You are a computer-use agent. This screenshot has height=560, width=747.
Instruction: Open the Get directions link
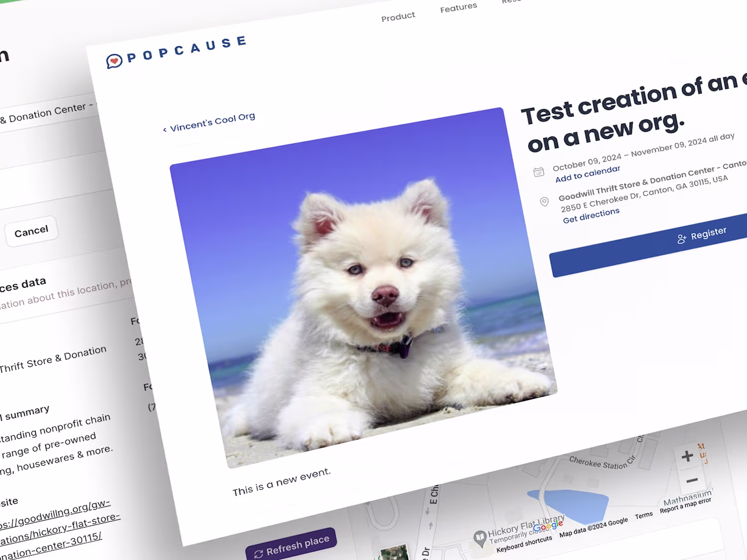[x=591, y=216]
